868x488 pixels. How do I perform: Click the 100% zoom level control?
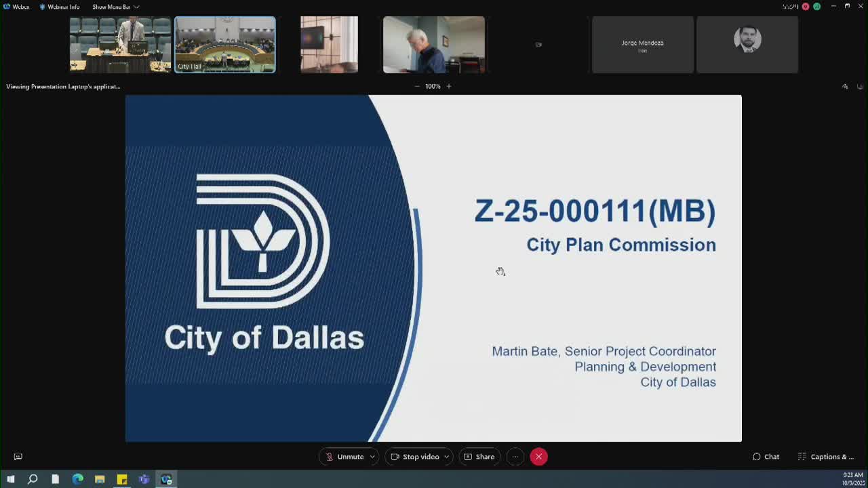click(433, 86)
